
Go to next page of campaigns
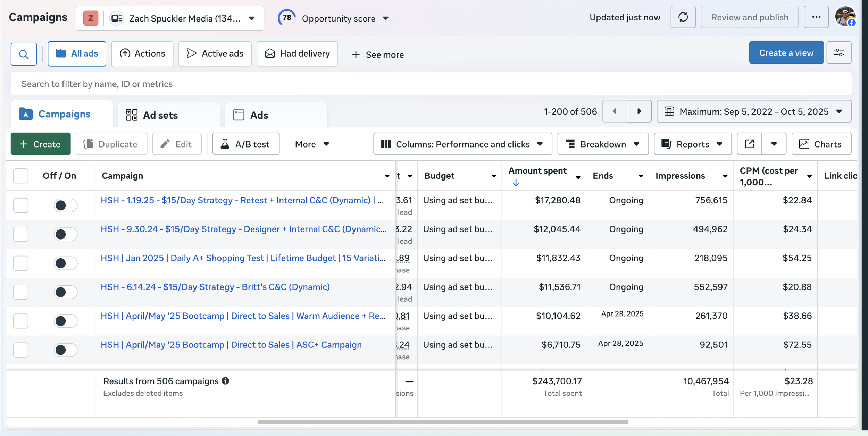point(639,111)
